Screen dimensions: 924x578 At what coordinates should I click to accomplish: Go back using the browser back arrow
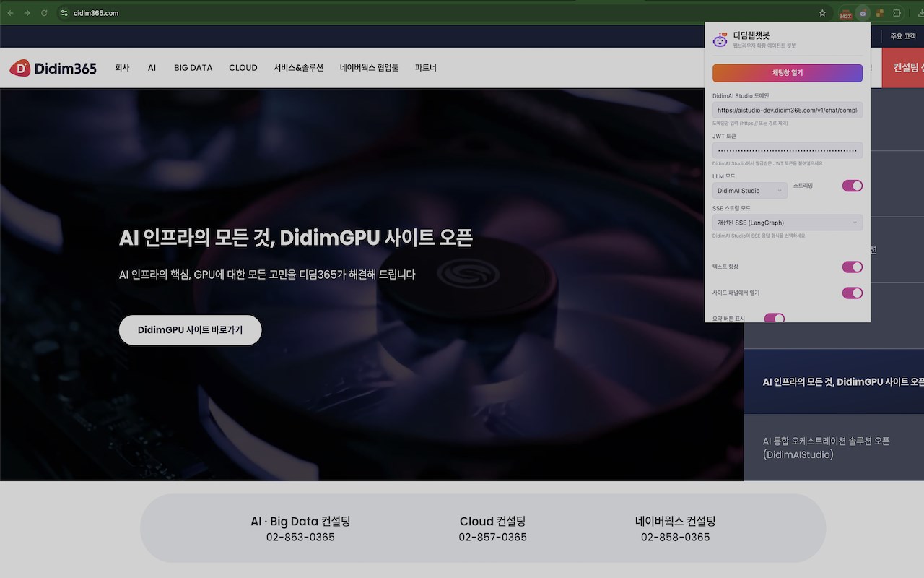pos(10,13)
